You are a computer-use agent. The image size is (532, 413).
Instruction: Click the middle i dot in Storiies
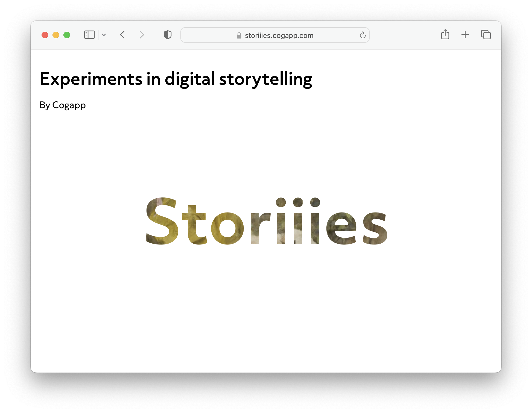298,202
